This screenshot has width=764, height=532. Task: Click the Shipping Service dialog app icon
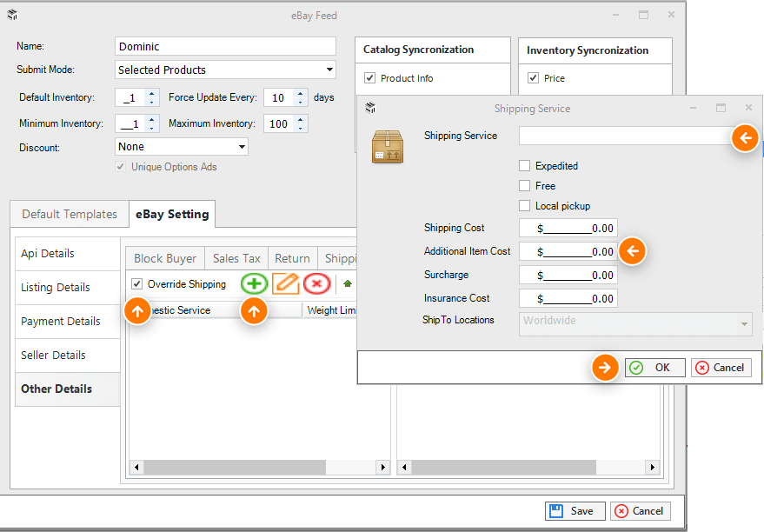click(370, 108)
